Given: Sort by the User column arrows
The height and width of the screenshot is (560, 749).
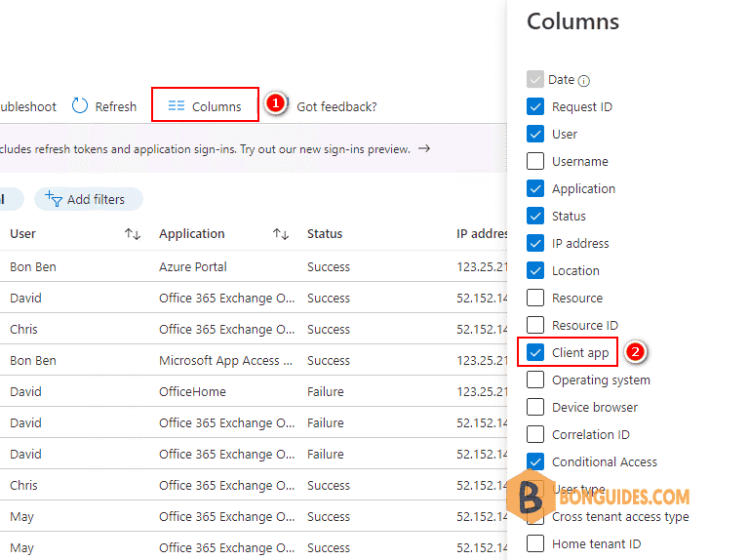Looking at the screenshot, I should pos(133,234).
